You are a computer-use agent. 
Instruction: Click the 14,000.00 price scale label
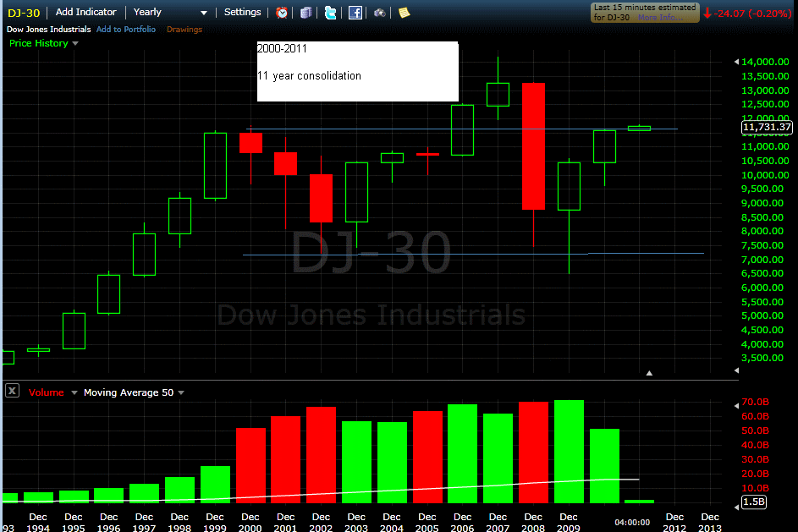765,62
